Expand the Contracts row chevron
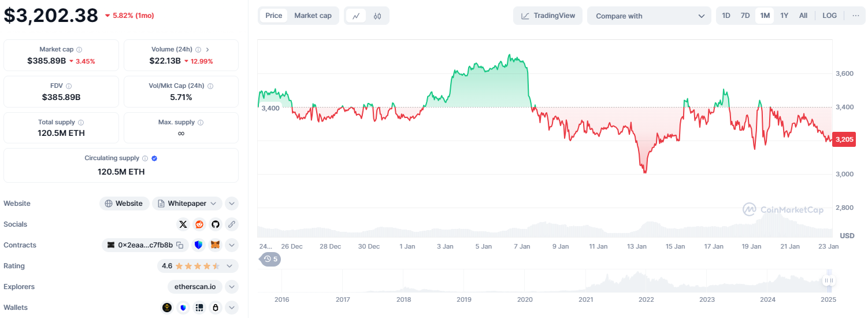This screenshot has width=868, height=318. click(x=232, y=245)
